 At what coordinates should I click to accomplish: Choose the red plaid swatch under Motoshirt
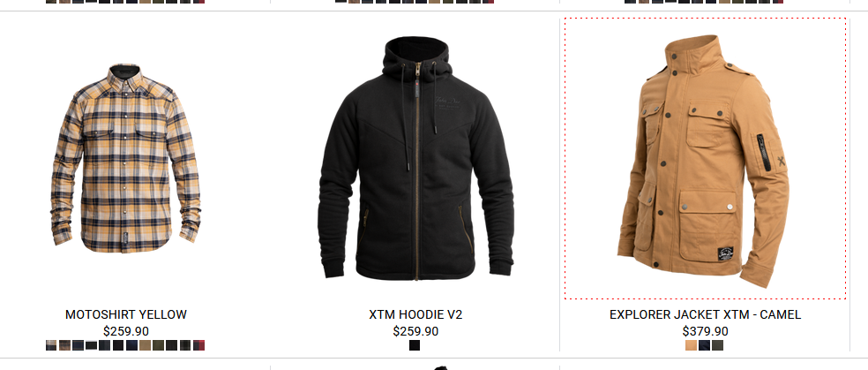[198, 345]
